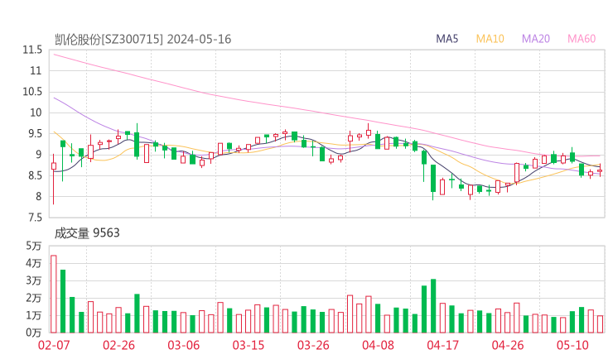
Task: Click the 03-15 date label
Action: (249, 345)
